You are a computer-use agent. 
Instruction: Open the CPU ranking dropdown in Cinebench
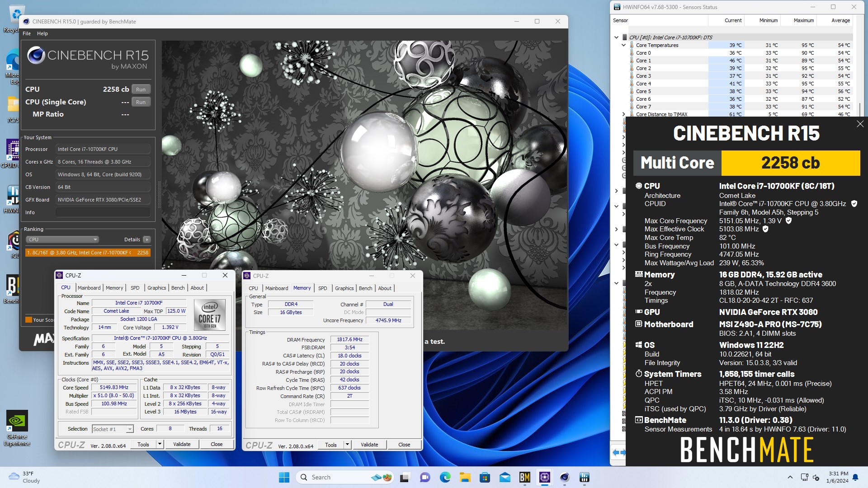(x=62, y=239)
